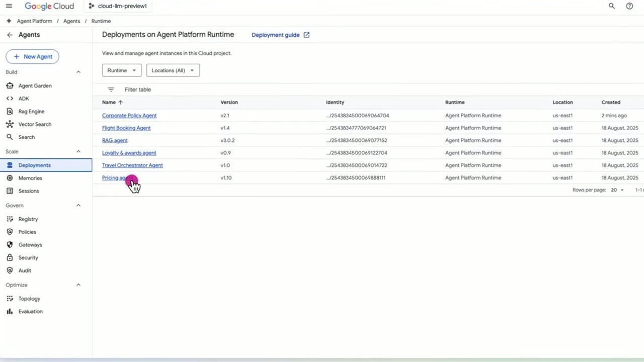Viewport: 644px width, 362px height.
Task: Open the main hamburger navigation menu
Action: click(x=9, y=6)
